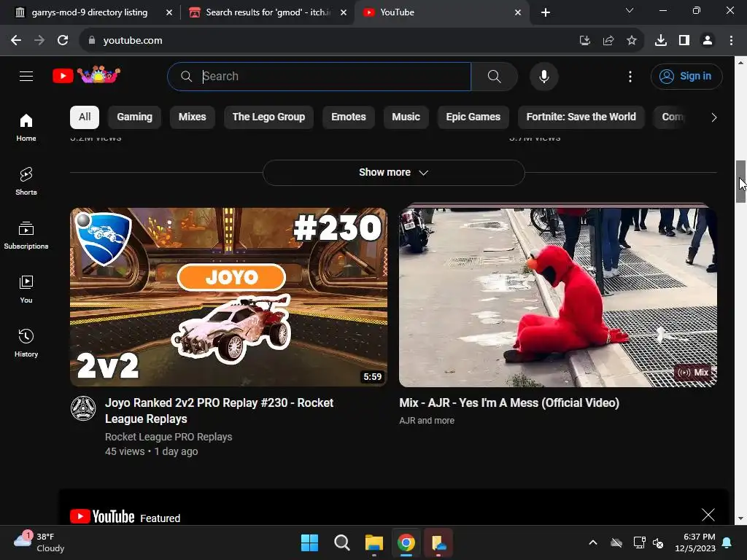Screen dimensions: 747x560
Task: Select the All filter chip
Action: click(x=85, y=117)
